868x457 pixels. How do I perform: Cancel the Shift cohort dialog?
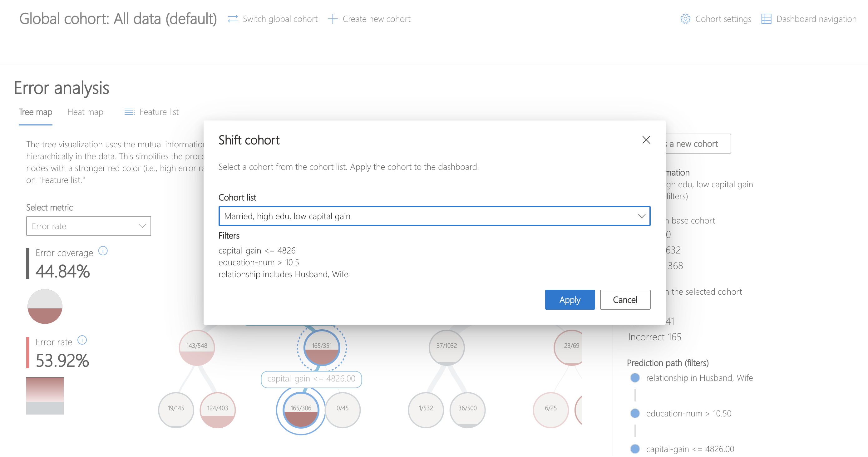[x=625, y=300]
